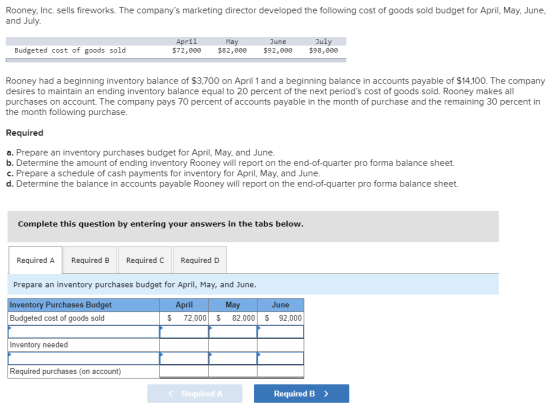Click the Budgeted cost of goods sold form row label

pos(57,318)
